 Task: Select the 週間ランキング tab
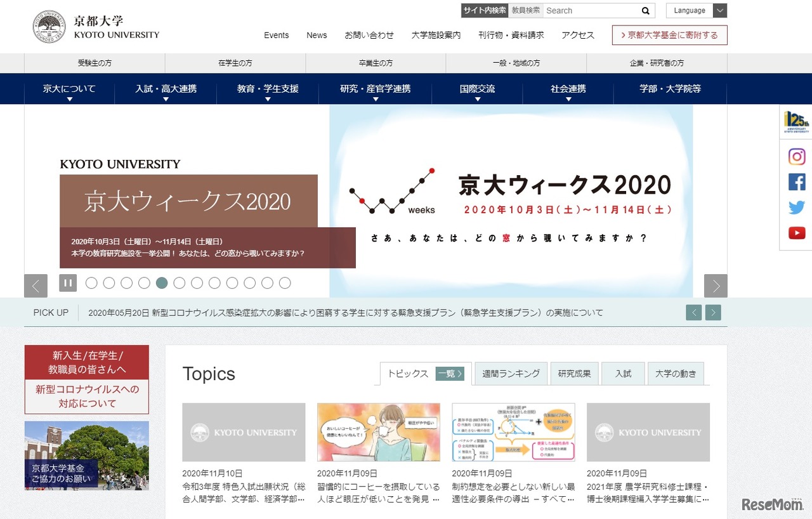pos(511,374)
